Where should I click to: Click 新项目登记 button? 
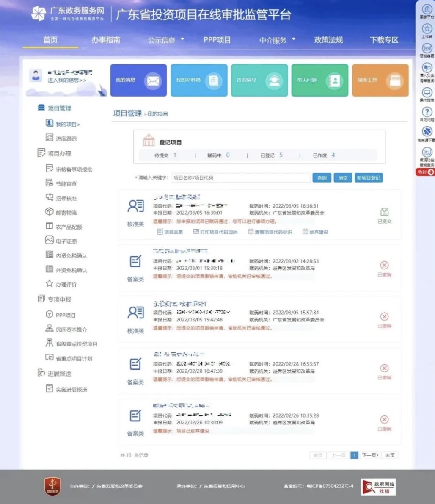point(369,178)
